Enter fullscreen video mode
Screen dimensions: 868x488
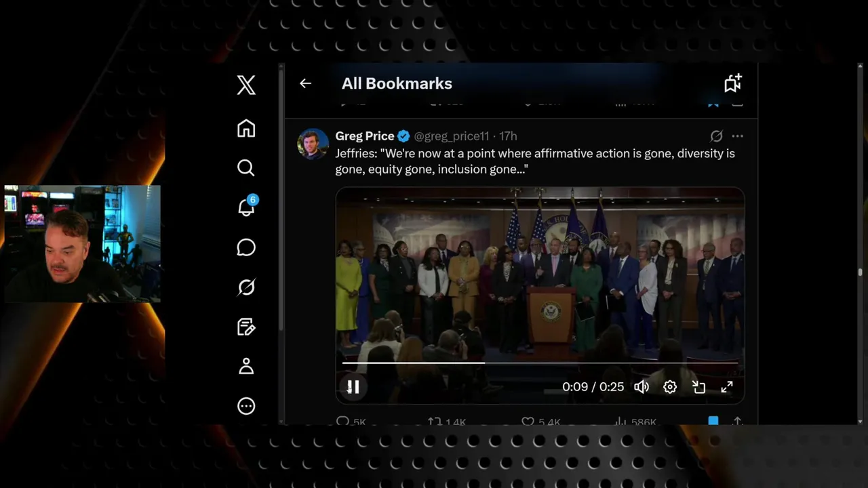(x=726, y=386)
